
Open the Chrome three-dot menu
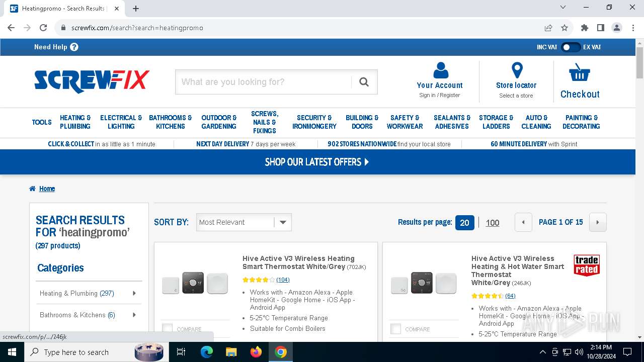click(632, 28)
